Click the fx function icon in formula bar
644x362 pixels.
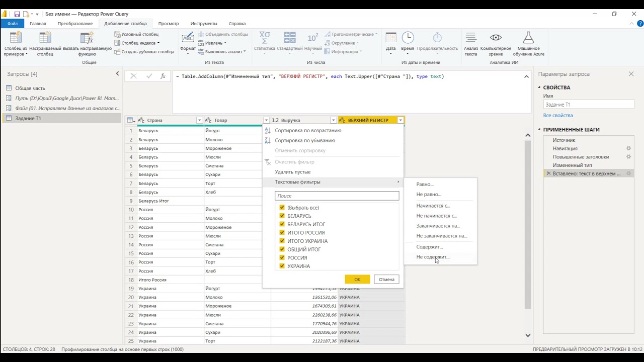pyautogui.click(x=163, y=76)
